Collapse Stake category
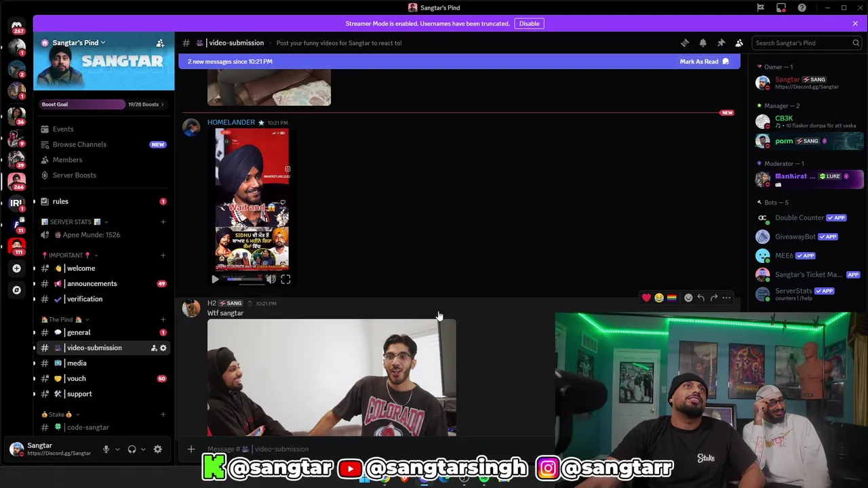This screenshot has width=868, height=488. click(60, 414)
